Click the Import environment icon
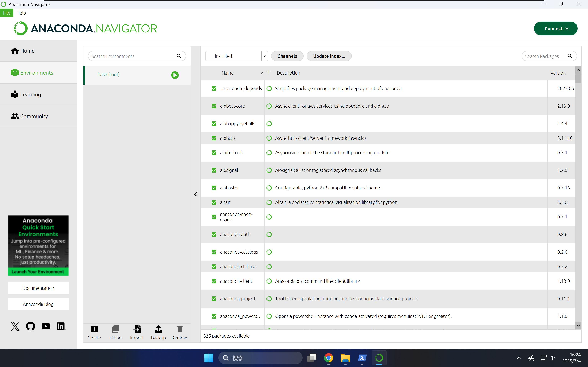Image resolution: width=588 pixels, height=367 pixels. pyautogui.click(x=137, y=329)
